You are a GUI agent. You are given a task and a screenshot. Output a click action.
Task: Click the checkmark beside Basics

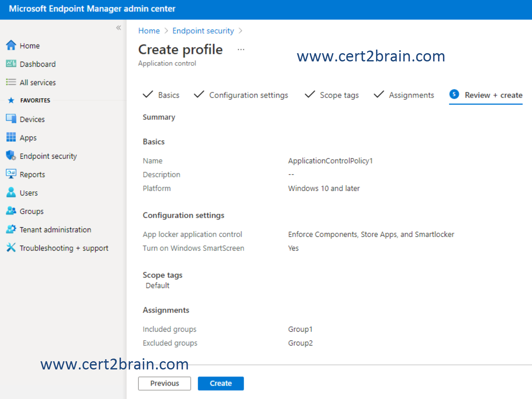(148, 95)
